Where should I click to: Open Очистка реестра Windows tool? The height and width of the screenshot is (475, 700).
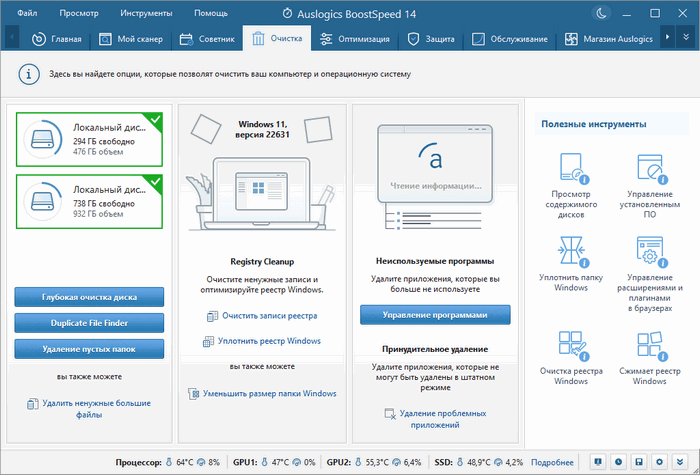571,358
